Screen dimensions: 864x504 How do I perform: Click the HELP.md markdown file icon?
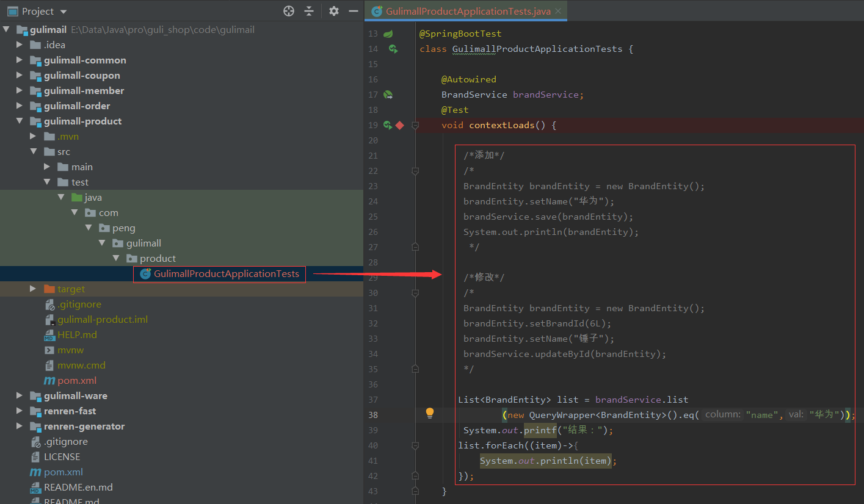[49, 335]
